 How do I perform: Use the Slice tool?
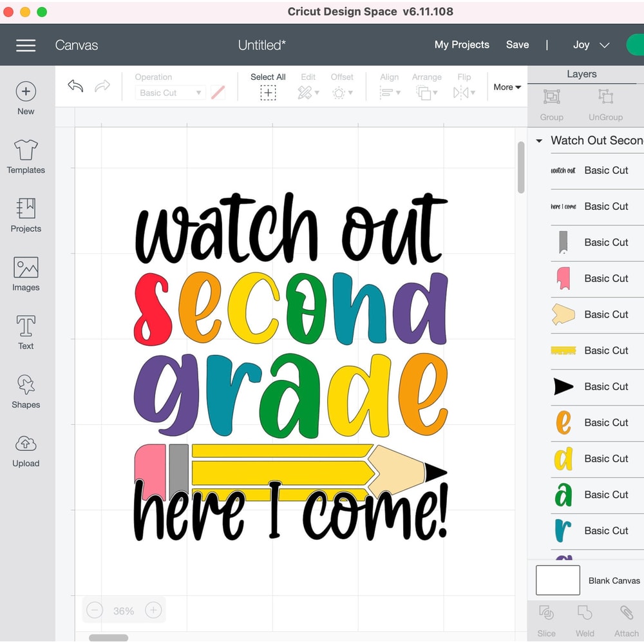(x=546, y=619)
